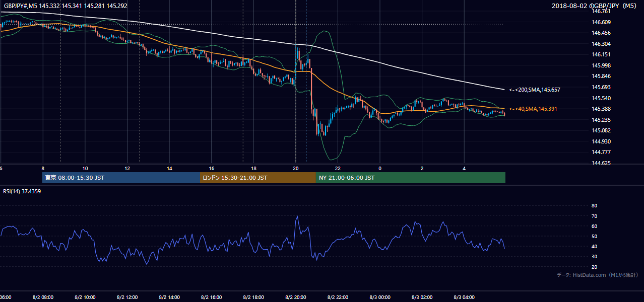Click price axis value 146.151
The width and height of the screenshot is (644, 302).
[601, 54]
